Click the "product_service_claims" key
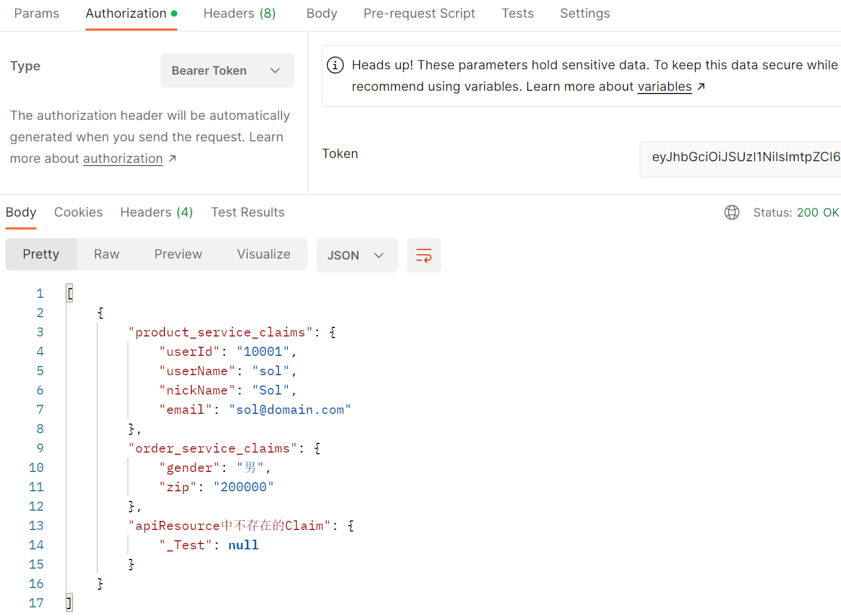 pos(220,332)
